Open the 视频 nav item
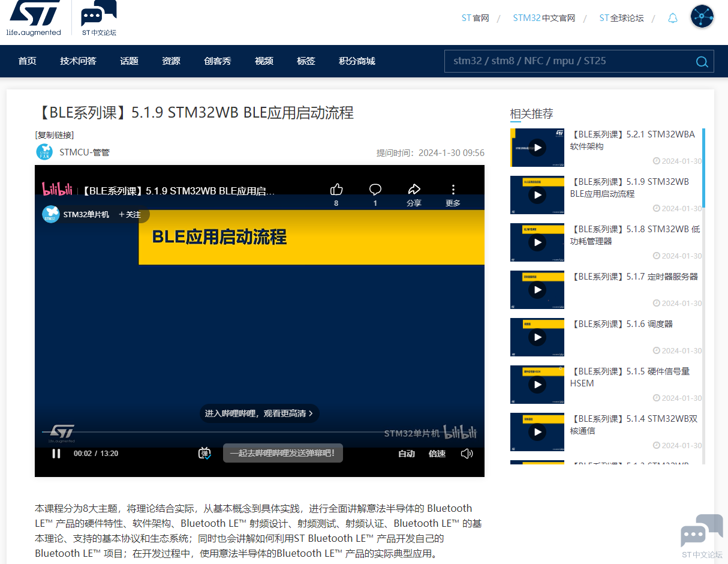The height and width of the screenshot is (564, 728). (264, 61)
